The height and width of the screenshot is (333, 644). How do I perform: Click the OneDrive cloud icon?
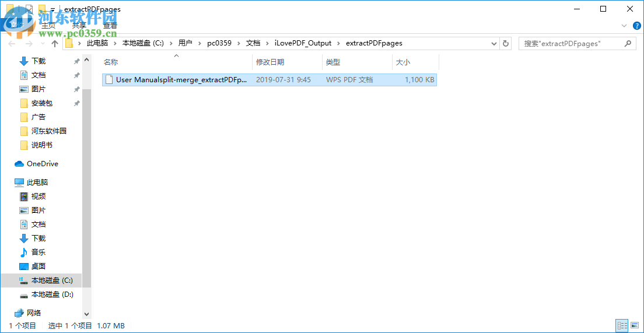[19, 164]
